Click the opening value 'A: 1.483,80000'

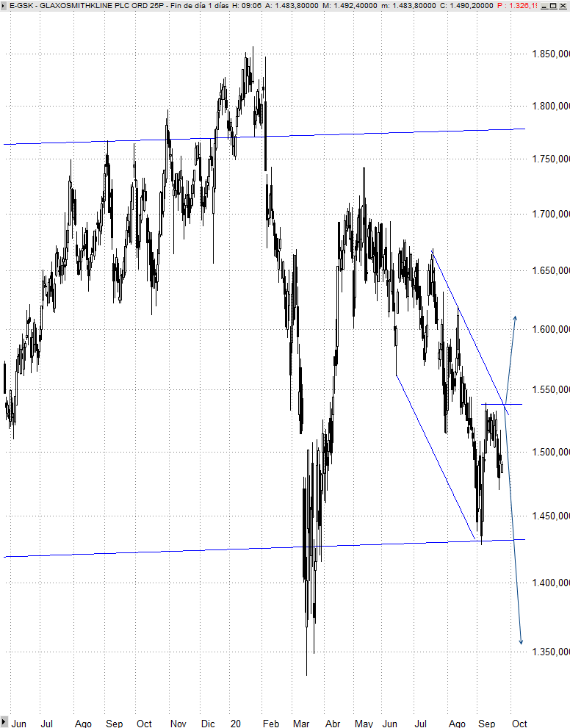click(292, 6)
